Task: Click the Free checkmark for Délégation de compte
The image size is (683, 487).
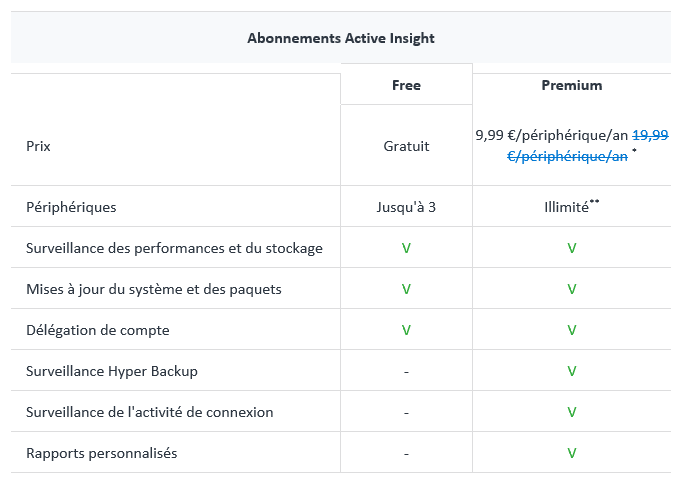Action: 406,330
